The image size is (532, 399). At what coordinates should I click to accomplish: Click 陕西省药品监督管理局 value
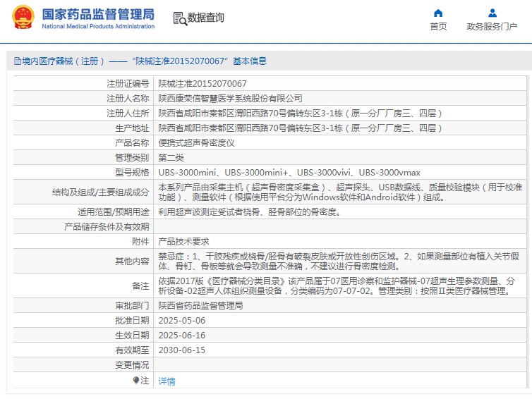coord(201,306)
